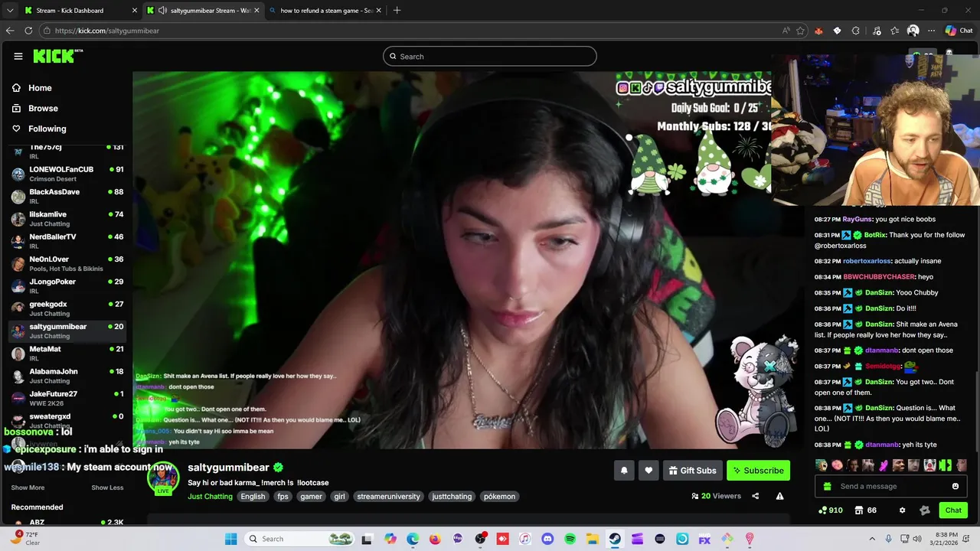Click the fps tag
980x551 pixels.
(283, 496)
